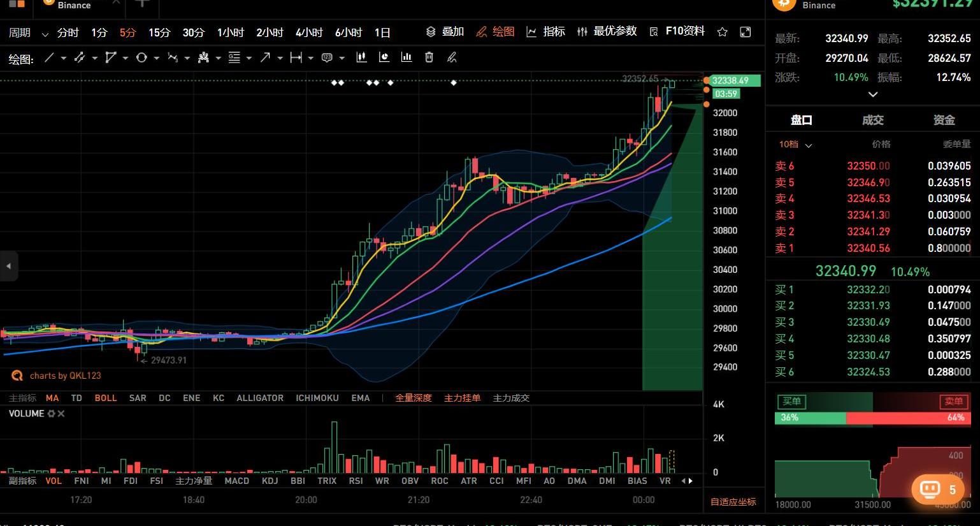Switch chart to 1小时 timeframe
The image size is (980, 526).
point(230,33)
